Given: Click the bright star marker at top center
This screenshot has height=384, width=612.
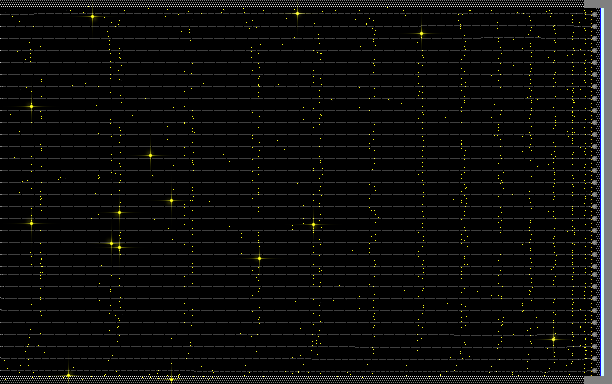Looking at the screenshot, I should click(x=297, y=13).
